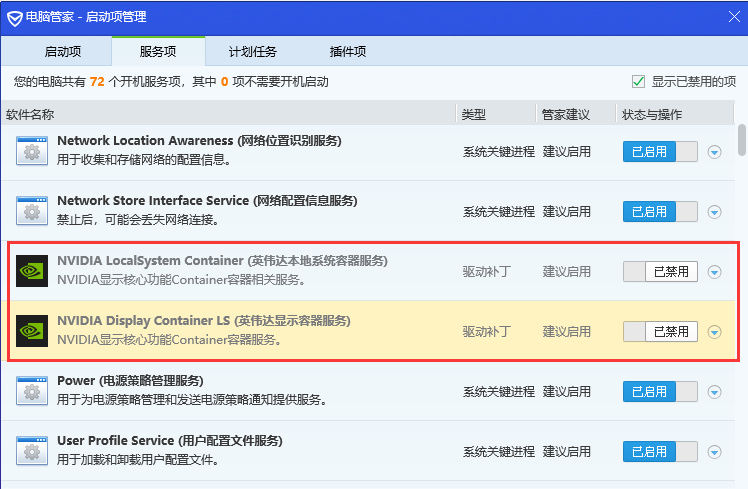Open the 计划任务 tab

253,52
